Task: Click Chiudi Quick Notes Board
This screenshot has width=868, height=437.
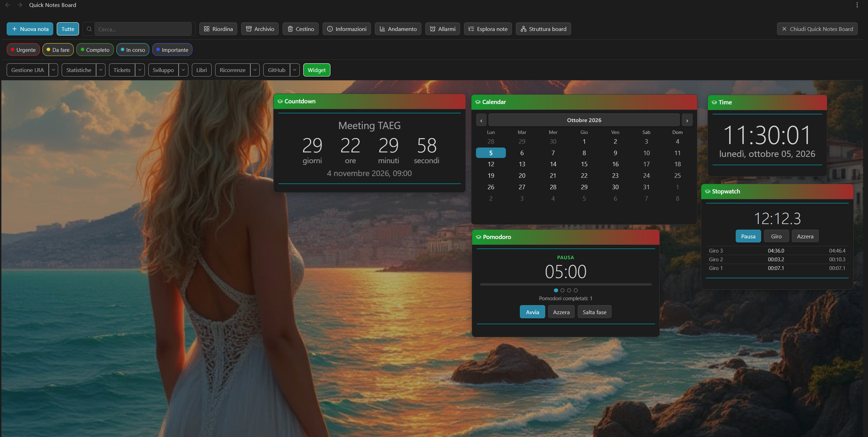Action: 817,29
